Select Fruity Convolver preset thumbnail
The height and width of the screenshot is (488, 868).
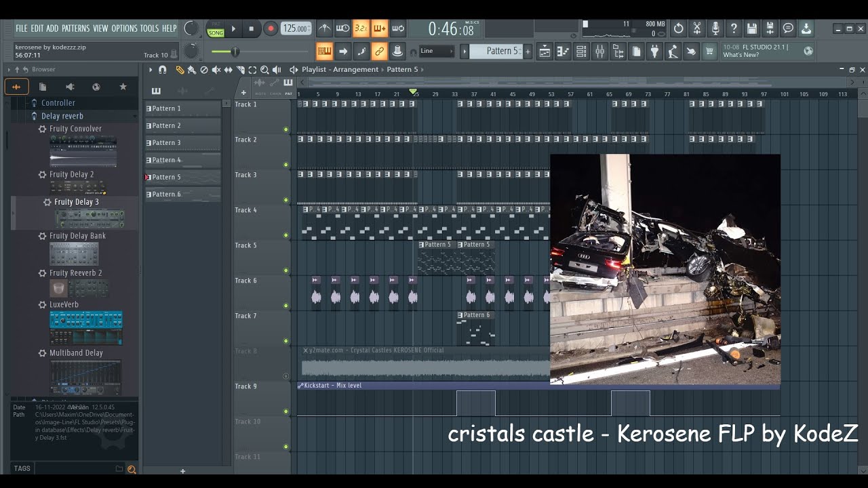point(83,151)
